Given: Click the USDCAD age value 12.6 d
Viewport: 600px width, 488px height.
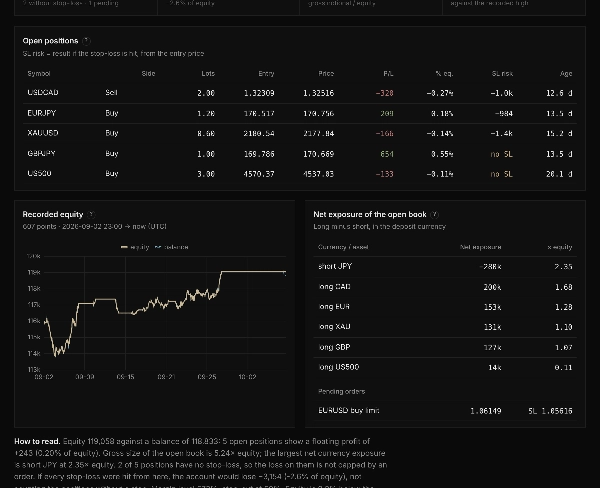Looking at the screenshot, I should tap(559, 93).
